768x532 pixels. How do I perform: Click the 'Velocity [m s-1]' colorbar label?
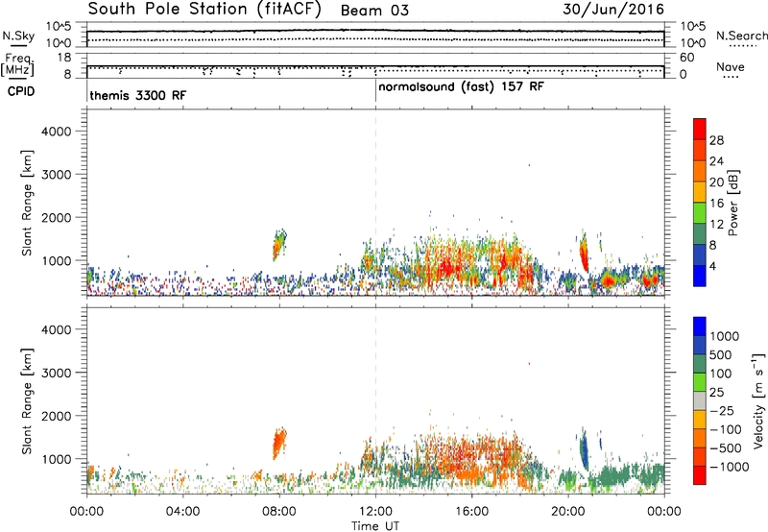[758, 400]
